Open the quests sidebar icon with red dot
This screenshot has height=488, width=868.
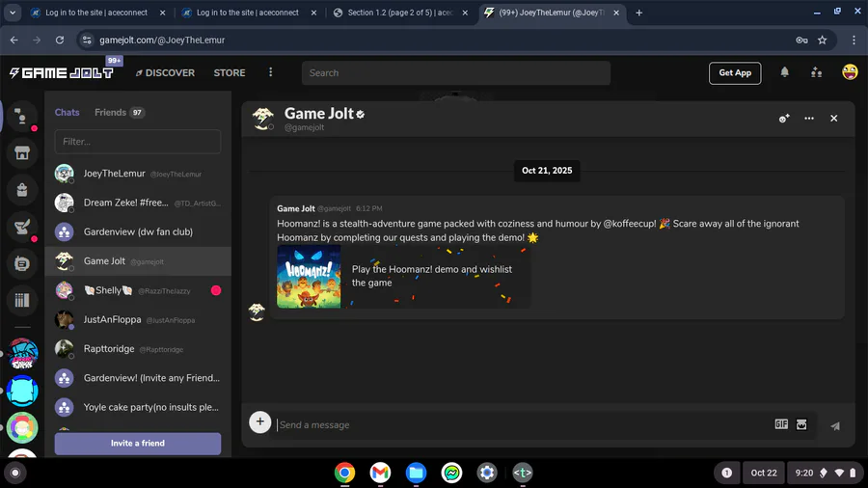(22, 227)
